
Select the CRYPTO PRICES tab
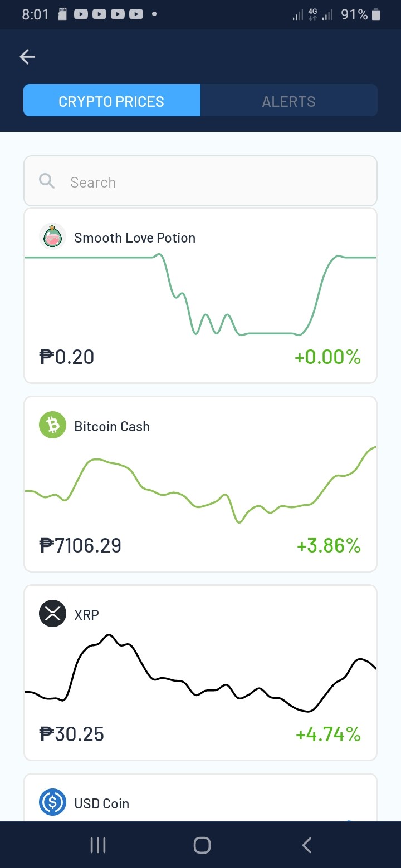click(111, 101)
